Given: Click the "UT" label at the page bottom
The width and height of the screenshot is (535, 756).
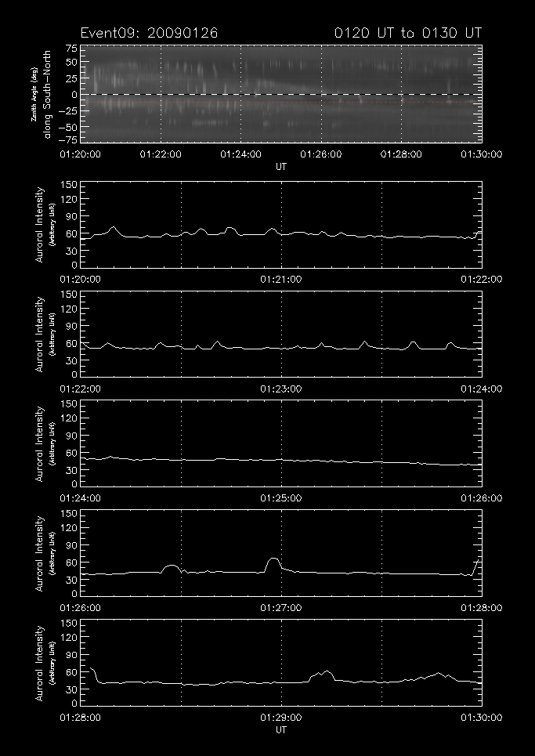Looking at the screenshot, I should click(281, 730).
